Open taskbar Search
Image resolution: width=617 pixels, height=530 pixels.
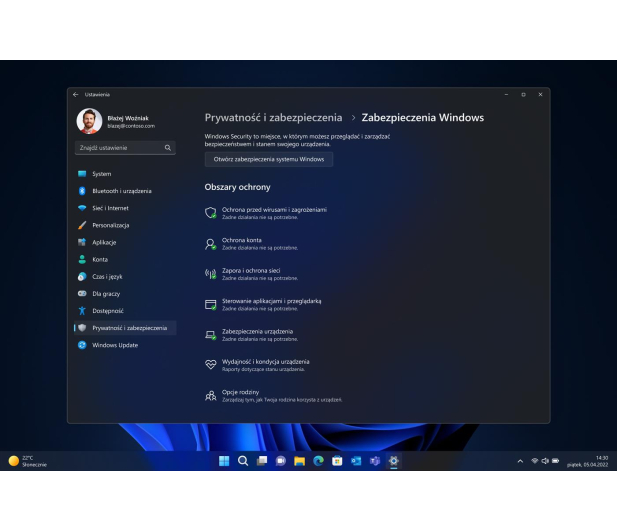coord(243,461)
